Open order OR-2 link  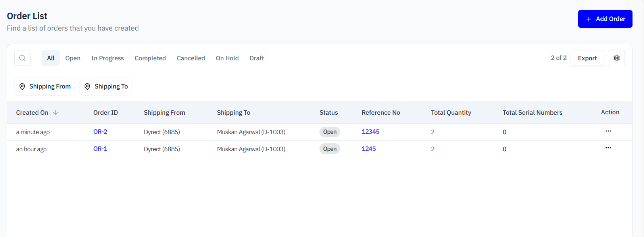pos(100,132)
